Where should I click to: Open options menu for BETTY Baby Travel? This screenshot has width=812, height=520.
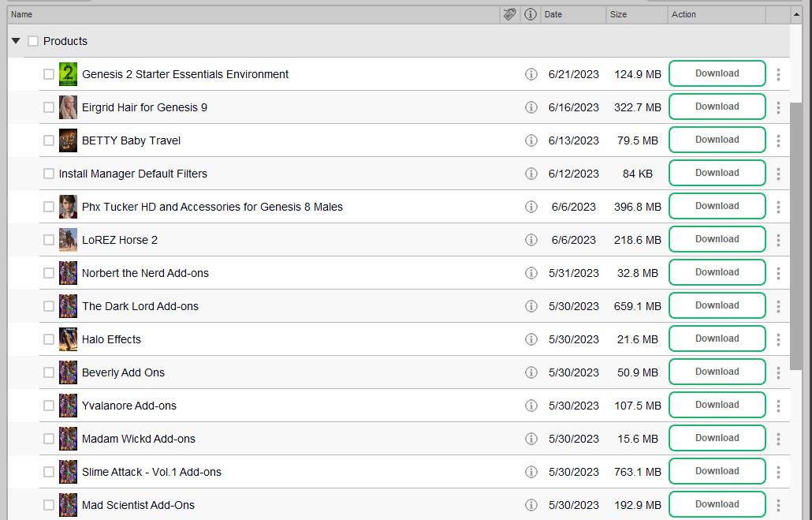[x=778, y=140]
